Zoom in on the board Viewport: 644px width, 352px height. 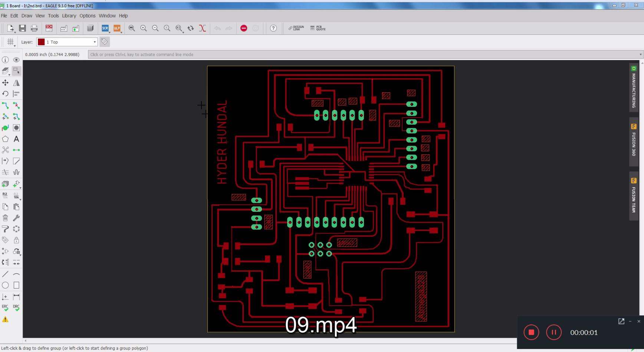(144, 28)
